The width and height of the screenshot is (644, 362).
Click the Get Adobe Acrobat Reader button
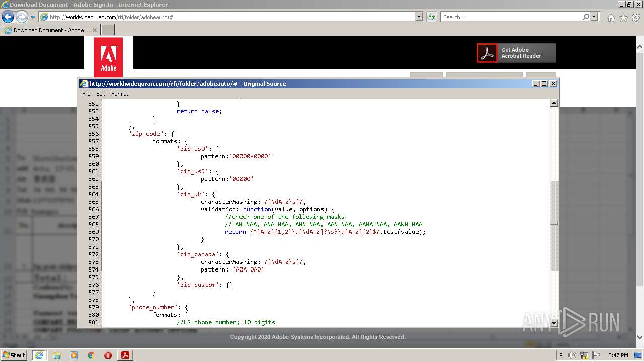point(517,53)
